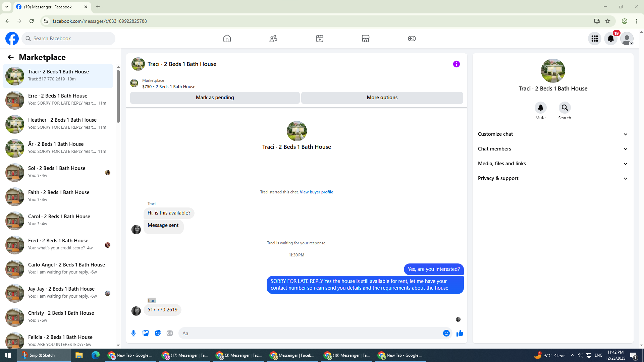Screen dimensions: 644x362
Task: Open Facebook Marketplace storefront icon
Action: [x=365, y=39]
